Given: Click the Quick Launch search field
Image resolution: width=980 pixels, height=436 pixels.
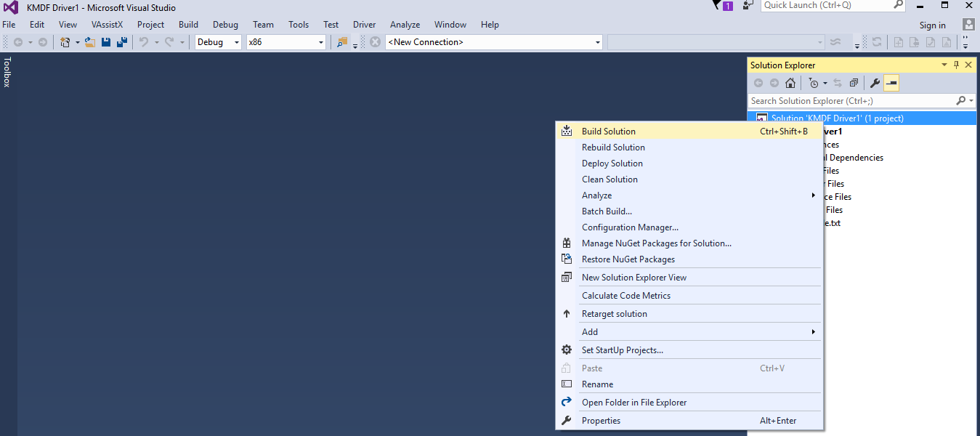Looking at the screenshot, I should click(826, 5).
